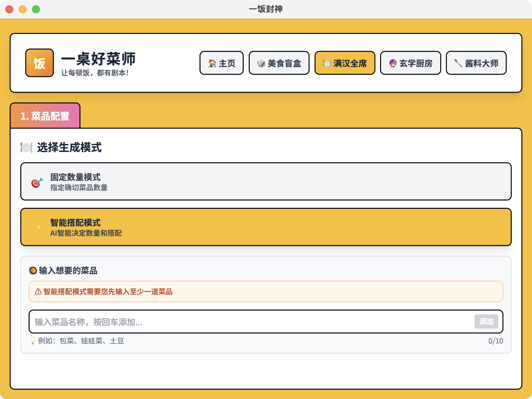
Task: Click the orange 饭 app logo
Action: click(x=40, y=63)
